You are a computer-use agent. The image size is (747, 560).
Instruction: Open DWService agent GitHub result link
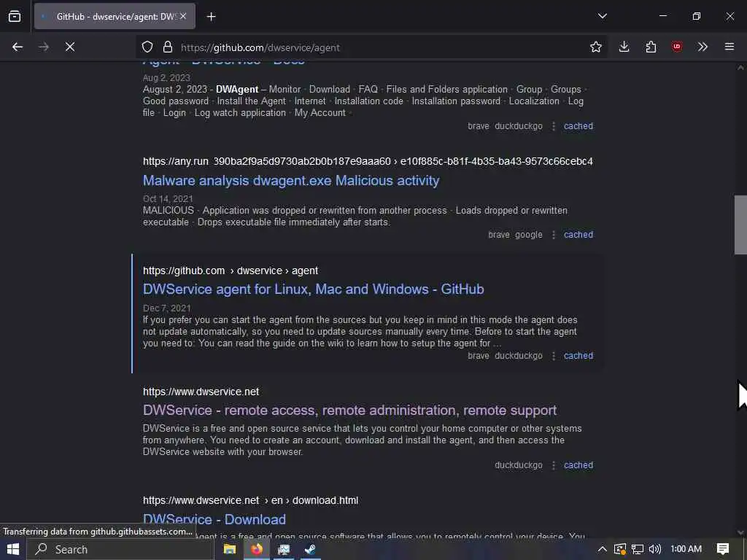[314, 289]
